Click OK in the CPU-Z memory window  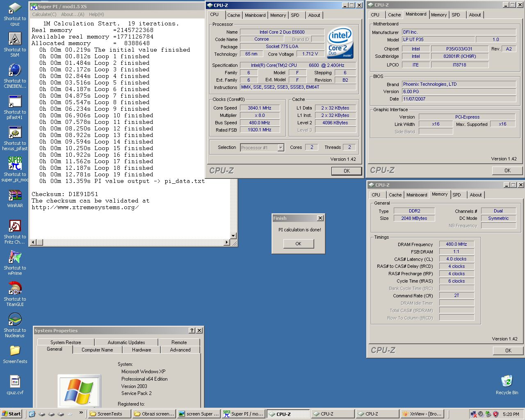[x=508, y=351]
